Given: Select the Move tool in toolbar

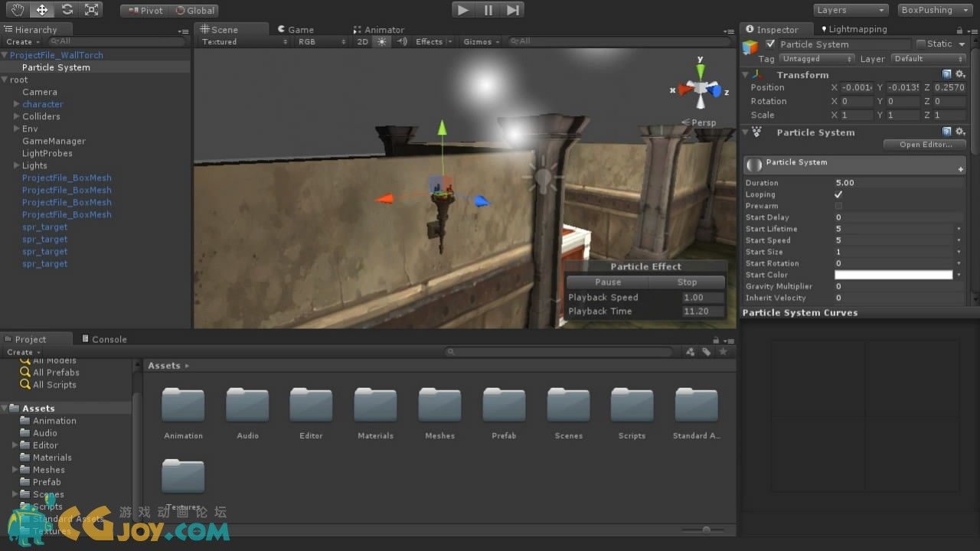Looking at the screenshot, I should [42, 10].
